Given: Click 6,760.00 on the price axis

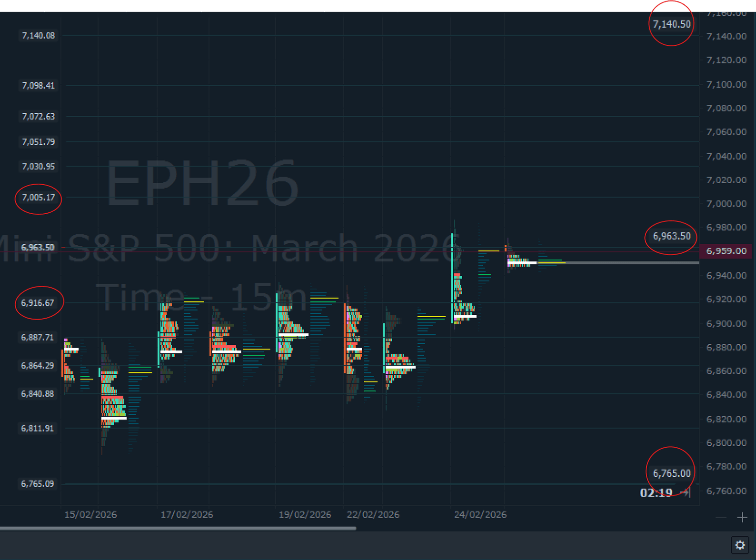Looking at the screenshot, I should pyautogui.click(x=726, y=492).
